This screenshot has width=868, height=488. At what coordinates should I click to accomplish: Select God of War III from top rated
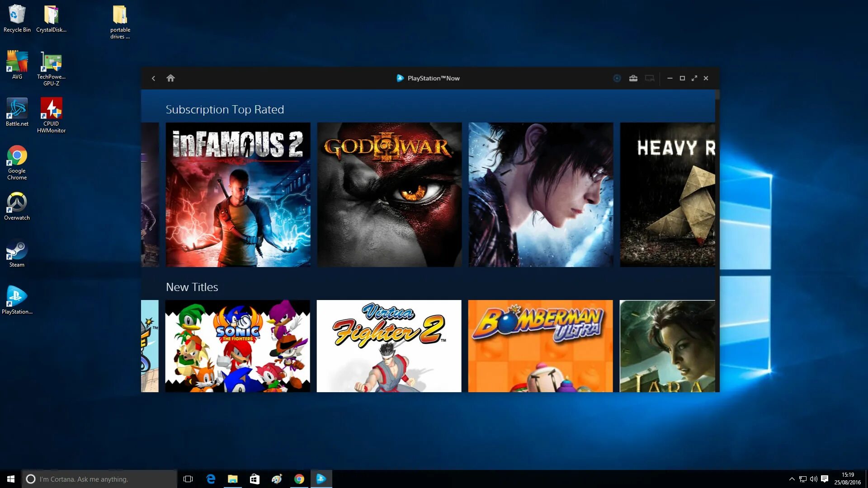click(x=389, y=195)
